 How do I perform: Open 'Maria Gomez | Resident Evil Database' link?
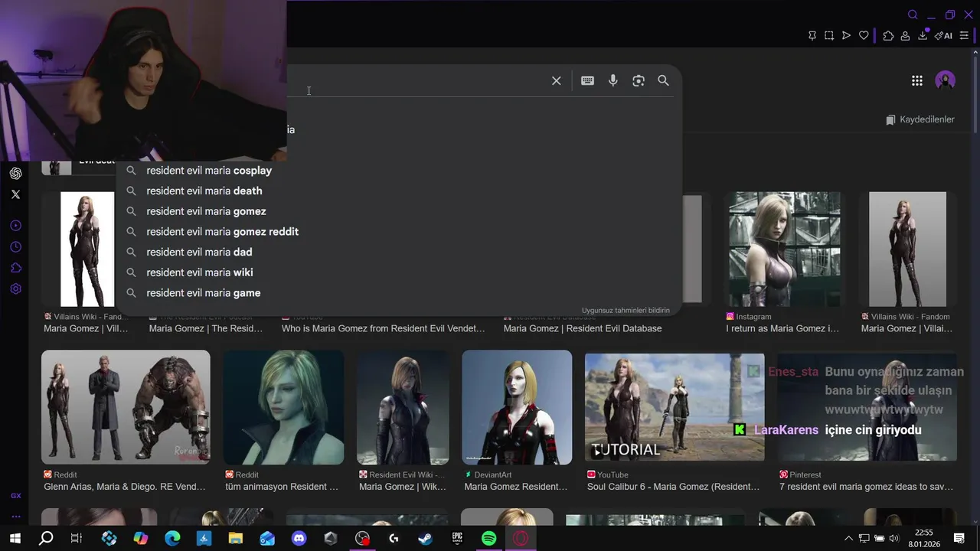583,328
